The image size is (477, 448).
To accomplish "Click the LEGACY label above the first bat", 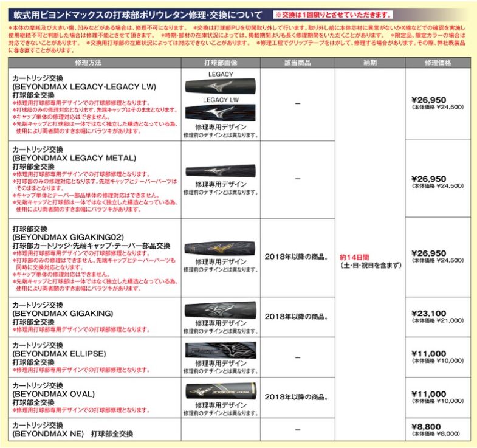I will tap(221, 74).
